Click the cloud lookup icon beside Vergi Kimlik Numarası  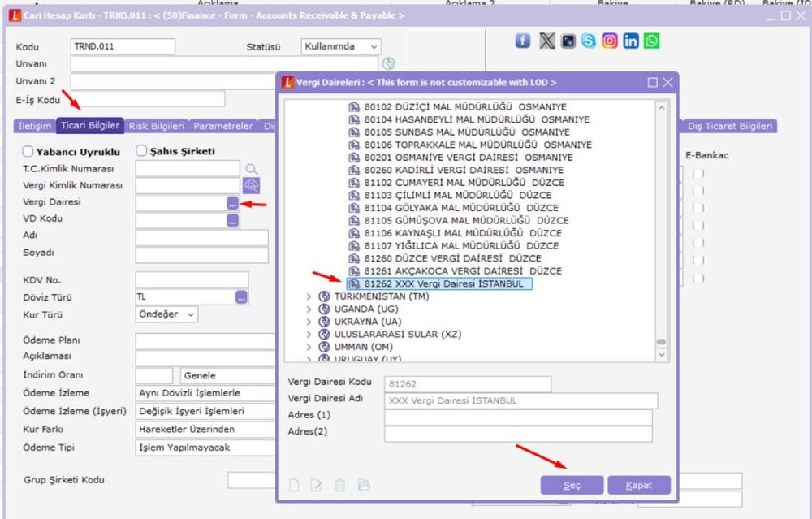(251, 185)
